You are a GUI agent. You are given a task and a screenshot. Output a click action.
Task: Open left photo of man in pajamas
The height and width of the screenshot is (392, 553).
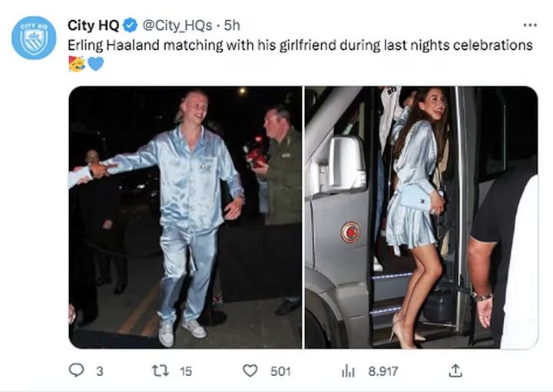[185, 217]
